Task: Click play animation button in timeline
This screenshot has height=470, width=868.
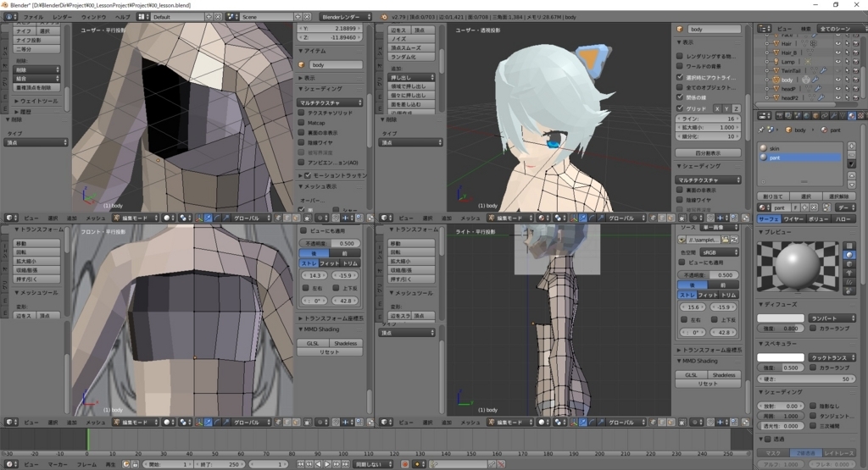Action: [327, 464]
